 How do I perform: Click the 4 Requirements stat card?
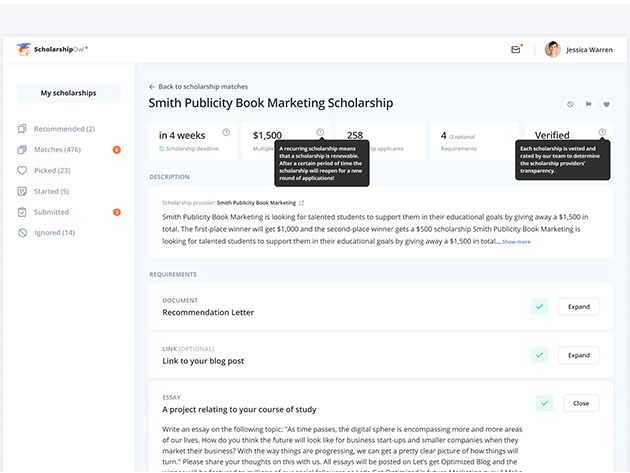[475, 141]
